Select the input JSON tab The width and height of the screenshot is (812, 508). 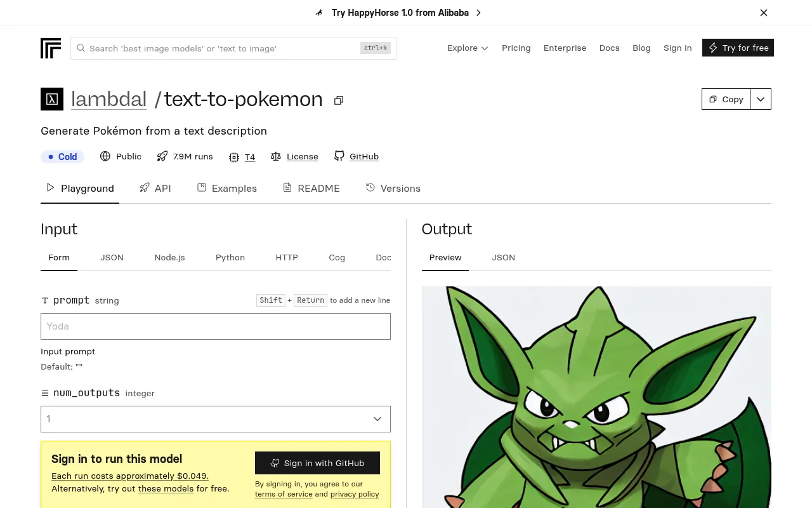112,258
